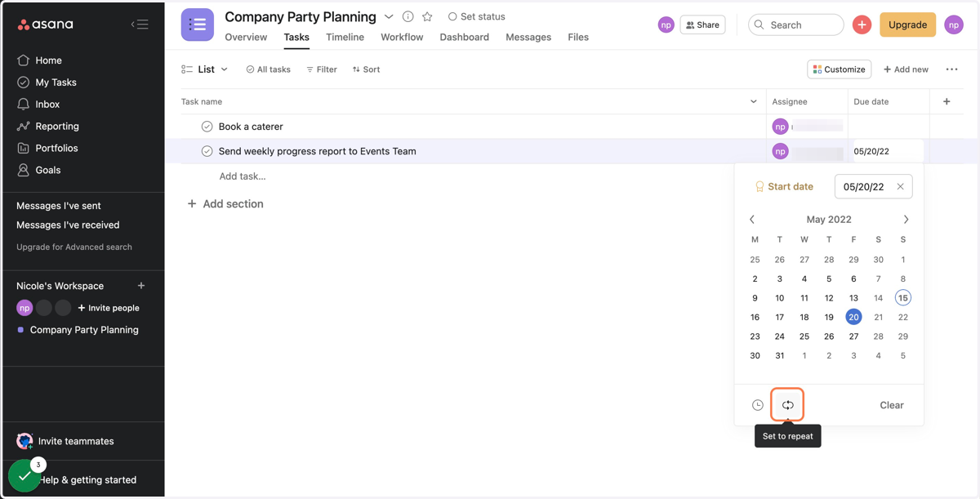The width and height of the screenshot is (980, 499).
Task: Click Add section
Action: [x=225, y=204]
